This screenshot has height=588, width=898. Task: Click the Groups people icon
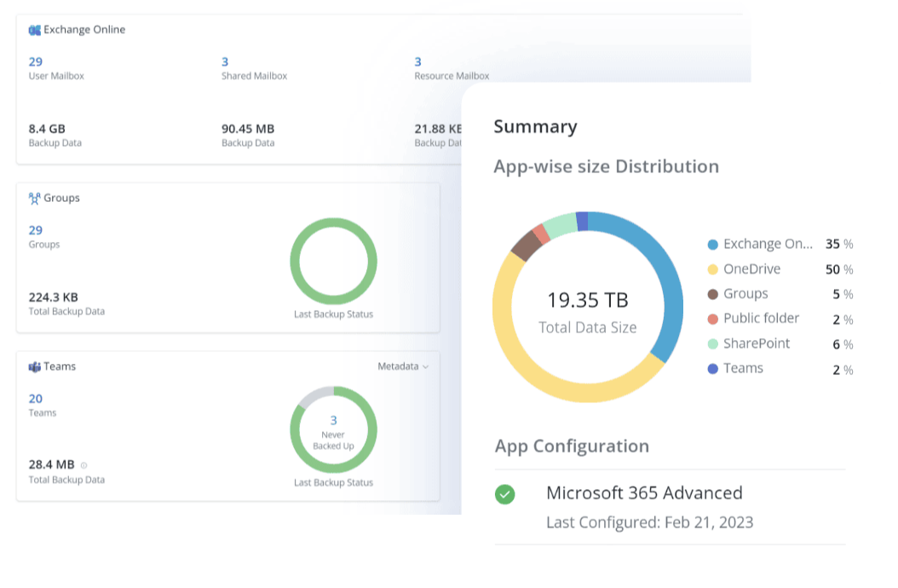pos(34,199)
